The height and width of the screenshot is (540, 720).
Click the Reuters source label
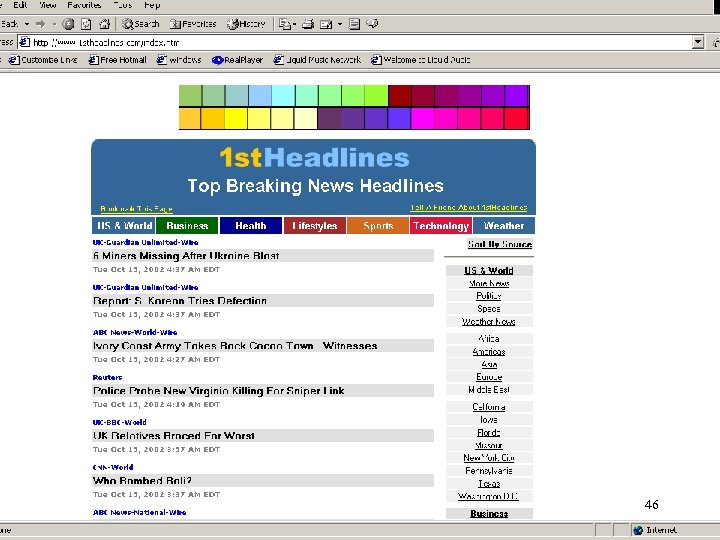coord(107,377)
